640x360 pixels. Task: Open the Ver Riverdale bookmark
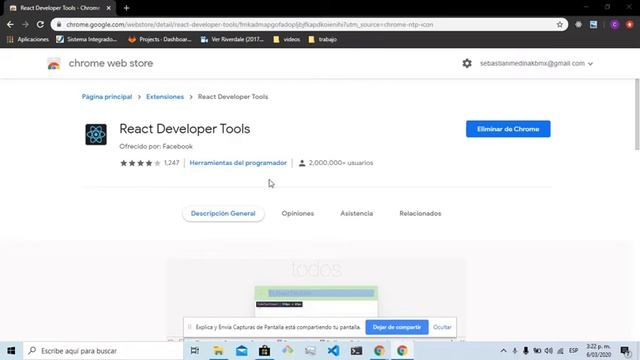click(232, 40)
